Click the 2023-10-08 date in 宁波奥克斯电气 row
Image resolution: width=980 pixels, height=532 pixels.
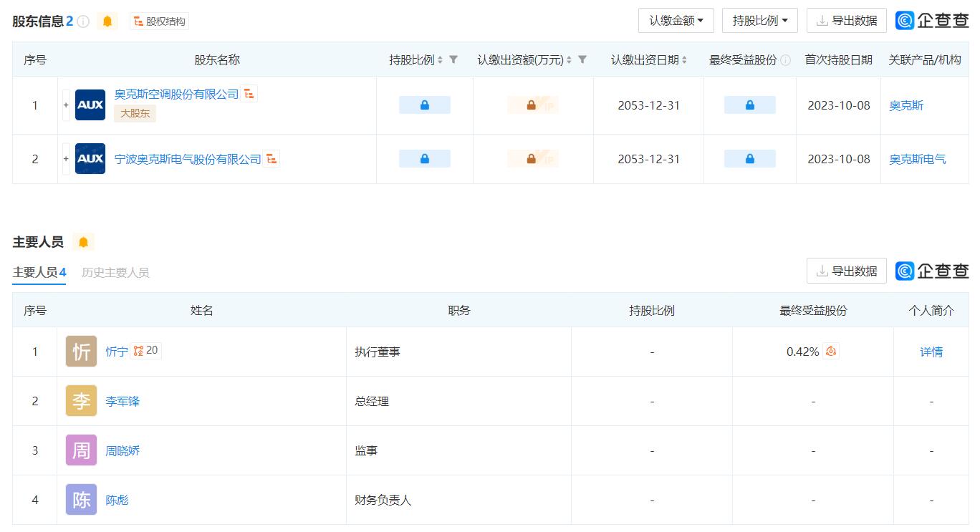click(839, 159)
